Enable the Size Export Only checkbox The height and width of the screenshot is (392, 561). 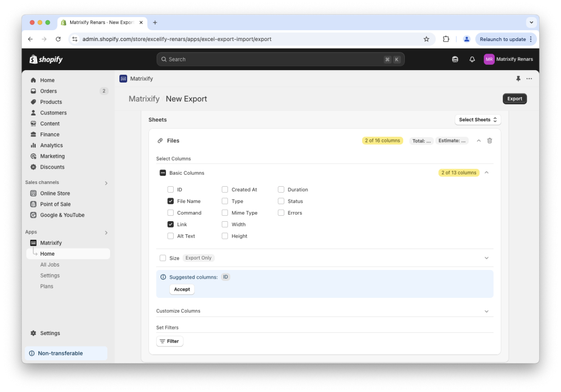click(x=162, y=257)
